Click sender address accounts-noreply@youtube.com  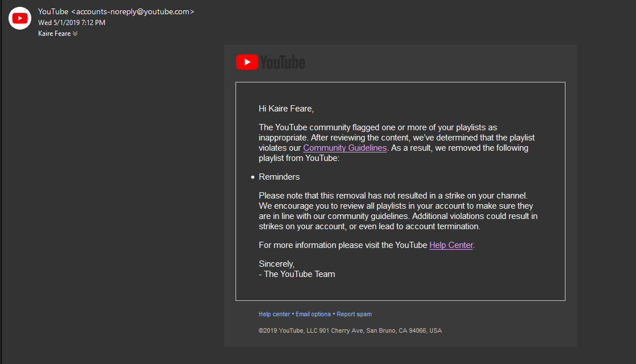tap(133, 12)
